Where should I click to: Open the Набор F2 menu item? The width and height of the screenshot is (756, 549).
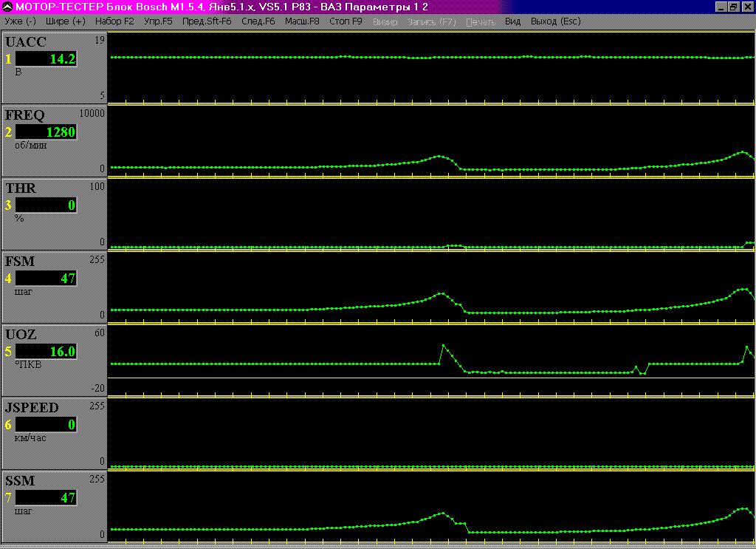click(x=114, y=21)
